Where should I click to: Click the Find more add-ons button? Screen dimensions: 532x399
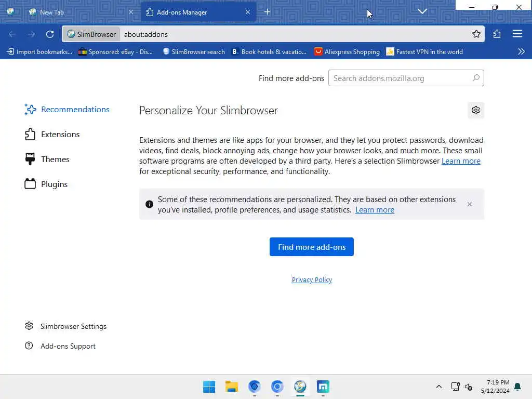point(312,247)
